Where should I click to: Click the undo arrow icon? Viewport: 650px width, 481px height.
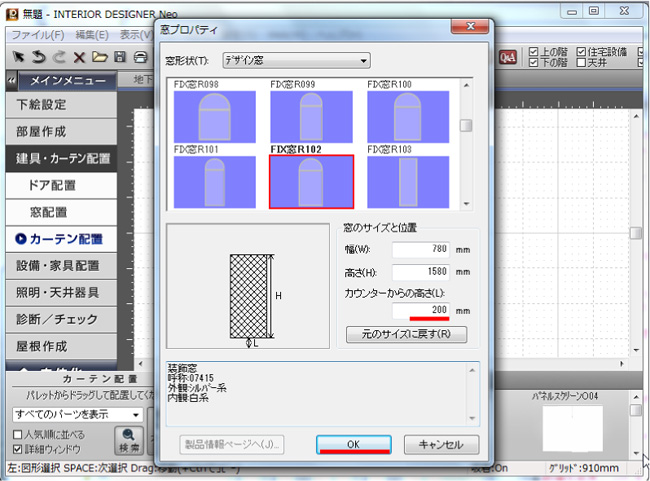[38, 56]
